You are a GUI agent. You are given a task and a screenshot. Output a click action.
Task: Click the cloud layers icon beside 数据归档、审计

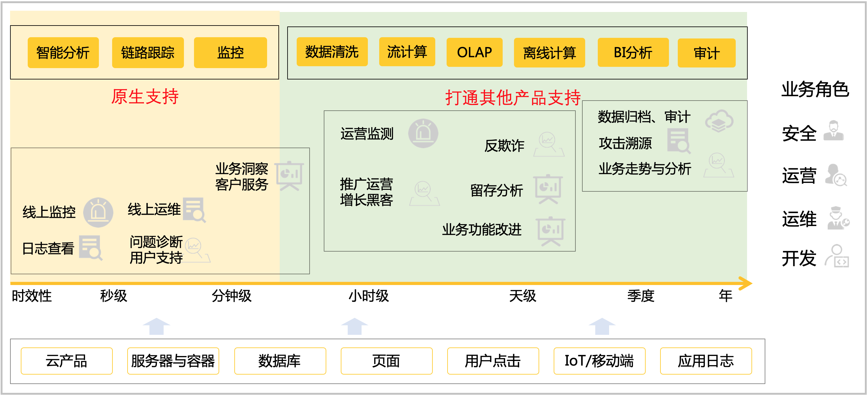tap(719, 121)
